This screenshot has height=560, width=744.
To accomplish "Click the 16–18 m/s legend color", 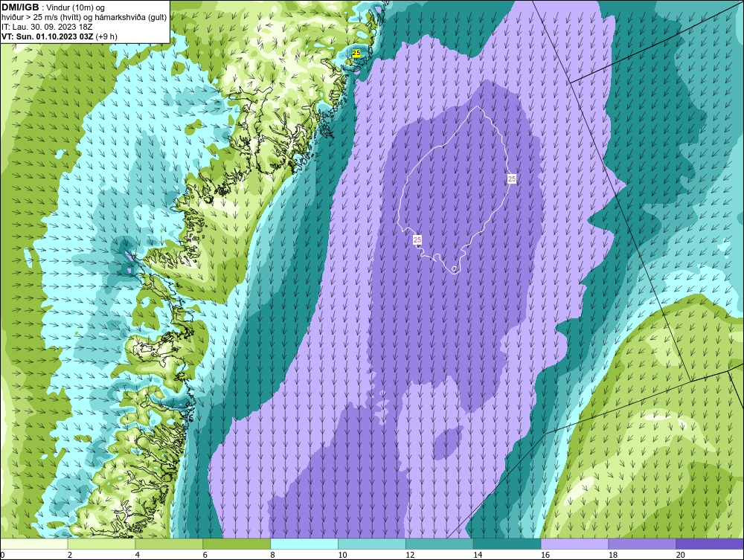I will (x=574, y=544).
